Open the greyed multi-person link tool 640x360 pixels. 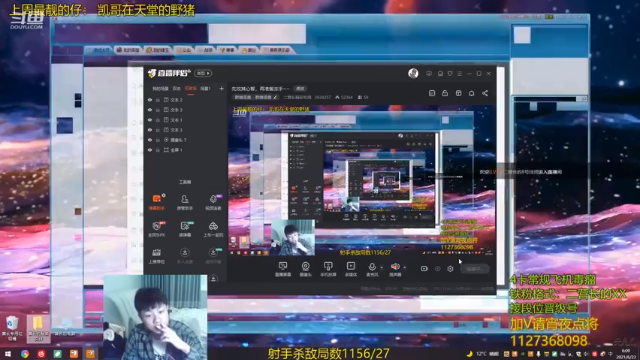(x=184, y=256)
